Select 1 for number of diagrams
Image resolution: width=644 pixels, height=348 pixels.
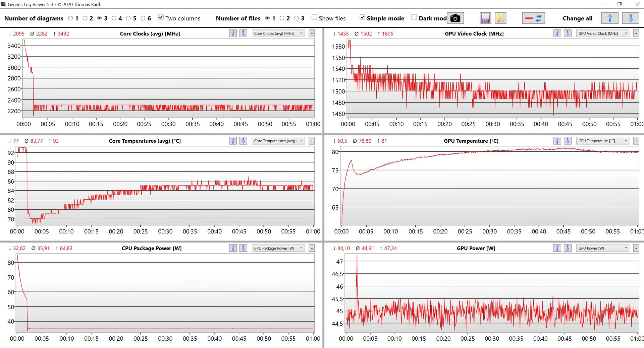70,18
